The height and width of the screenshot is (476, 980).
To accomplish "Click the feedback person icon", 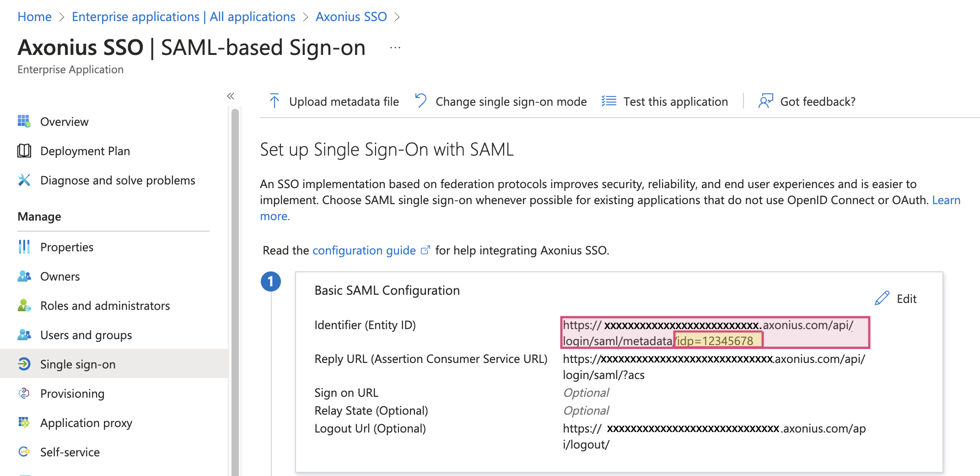I will pyautogui.click(x=765, y=101).
